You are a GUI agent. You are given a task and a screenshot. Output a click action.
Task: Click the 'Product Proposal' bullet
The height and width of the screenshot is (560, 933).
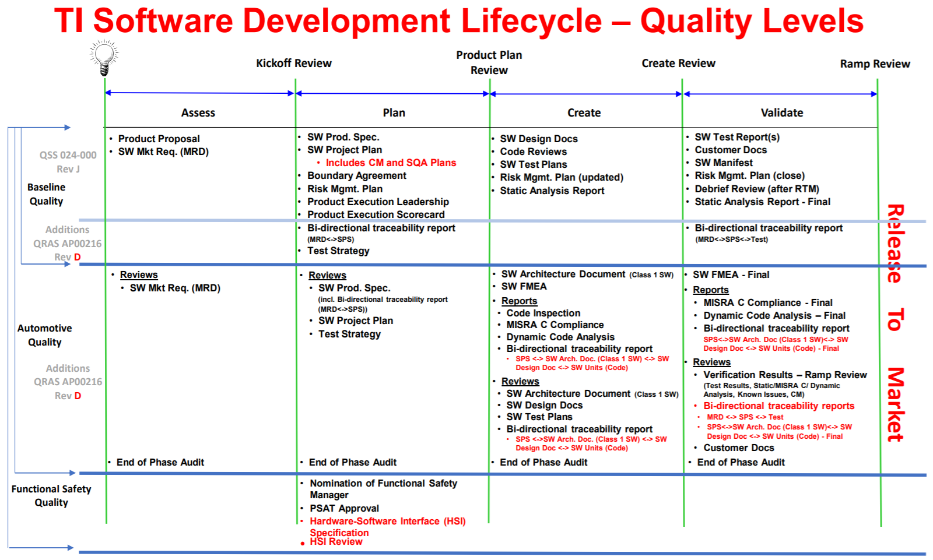click(159, 139)
